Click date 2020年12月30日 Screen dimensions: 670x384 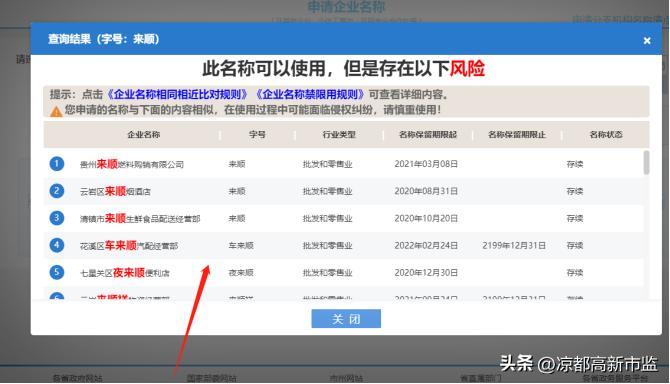point(426,273)
